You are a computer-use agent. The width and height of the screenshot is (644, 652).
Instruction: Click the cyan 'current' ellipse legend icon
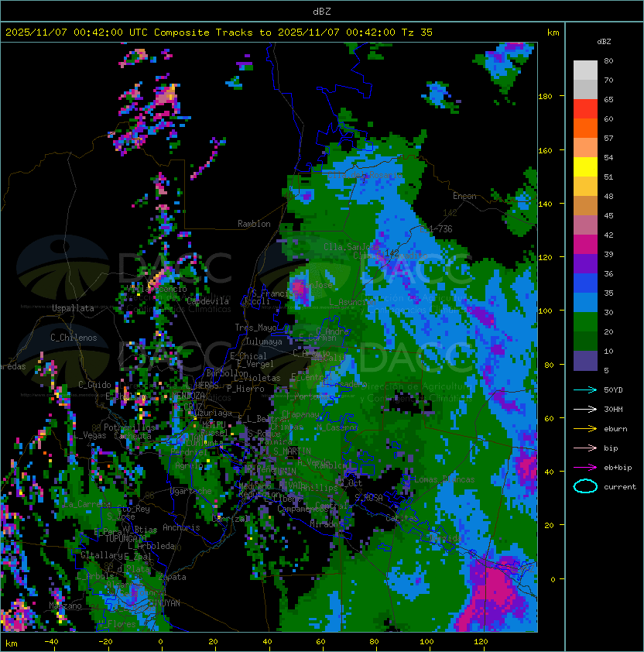point(585,486)
